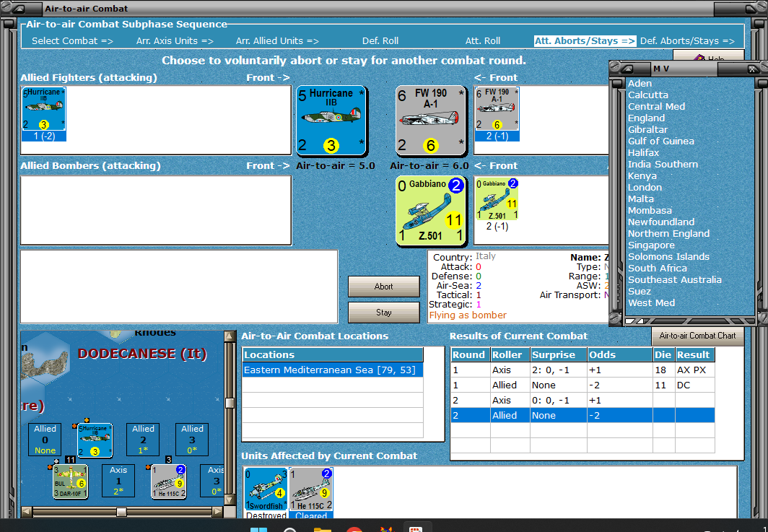Screen dimensions: 768x532
Task: Click He 115C counter on the mini map
Action: (168, 481)
